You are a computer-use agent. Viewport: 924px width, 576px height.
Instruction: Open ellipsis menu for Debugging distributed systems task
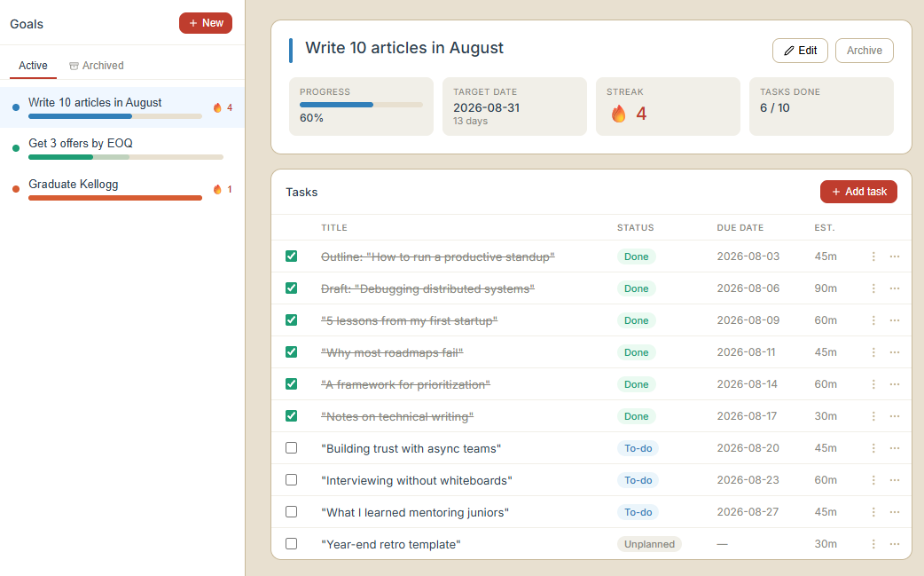[895, 288]
